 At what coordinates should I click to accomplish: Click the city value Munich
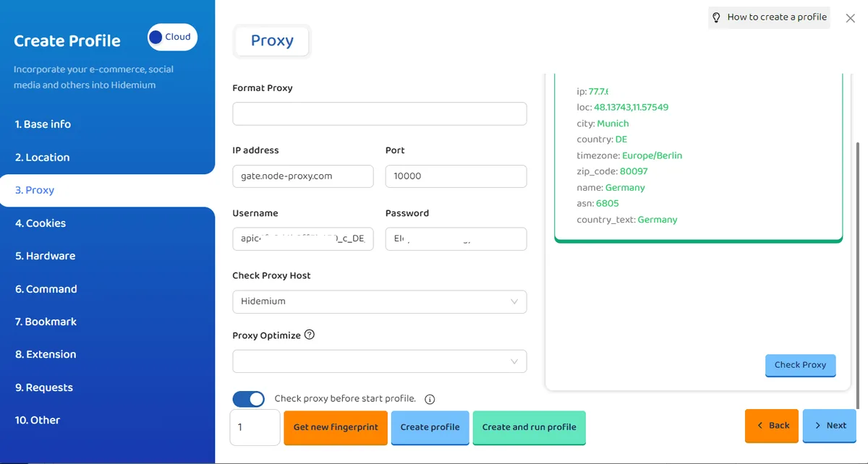613,124
